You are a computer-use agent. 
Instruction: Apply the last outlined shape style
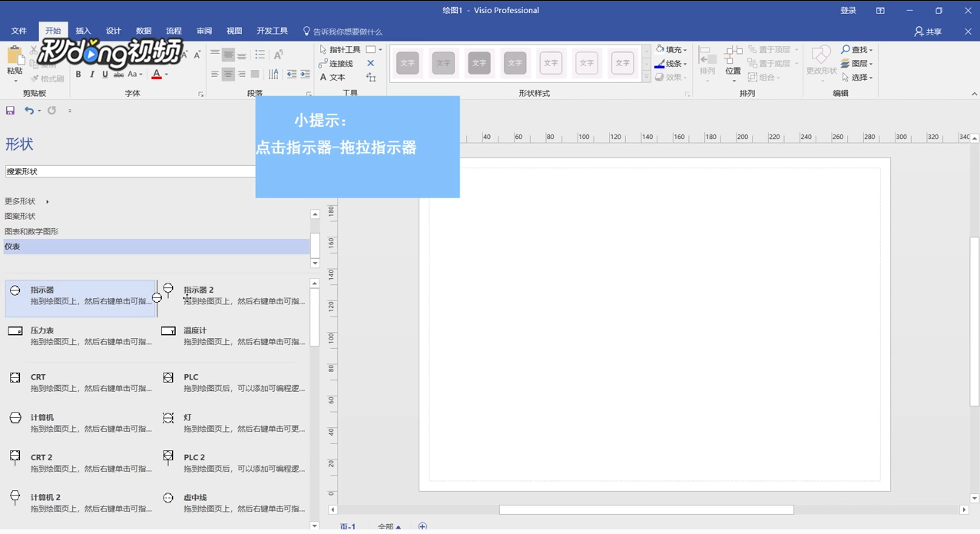[x=622, y=63]
